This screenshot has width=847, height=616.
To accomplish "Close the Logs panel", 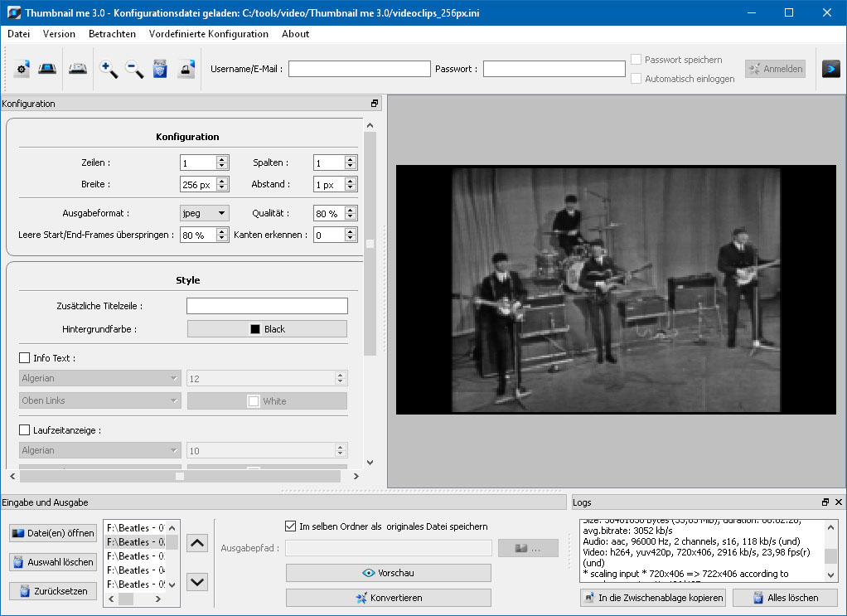I will (x=839, y=502).
